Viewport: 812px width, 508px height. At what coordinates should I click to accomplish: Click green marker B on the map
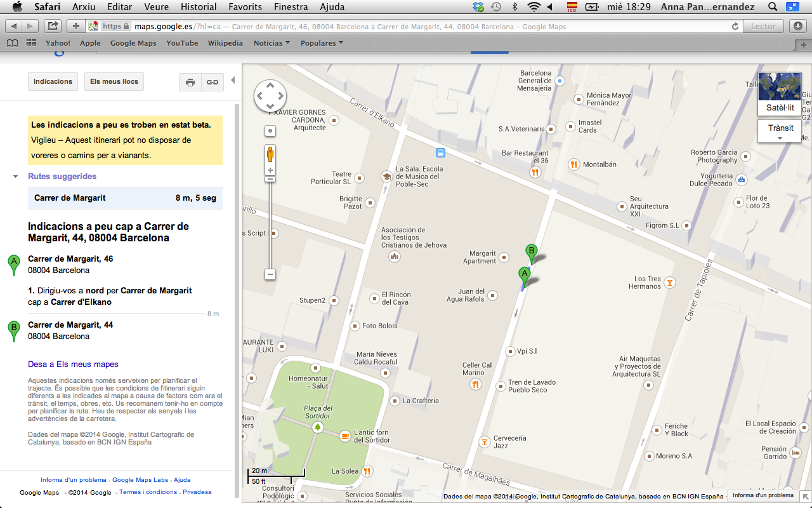click(x=532, y=251)
